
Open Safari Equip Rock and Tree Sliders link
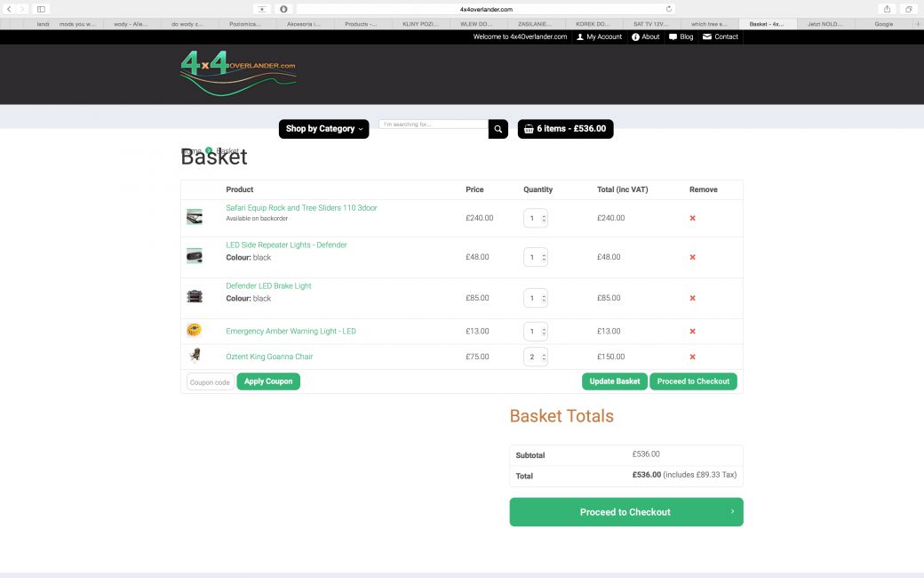click(x=301, y=207)
